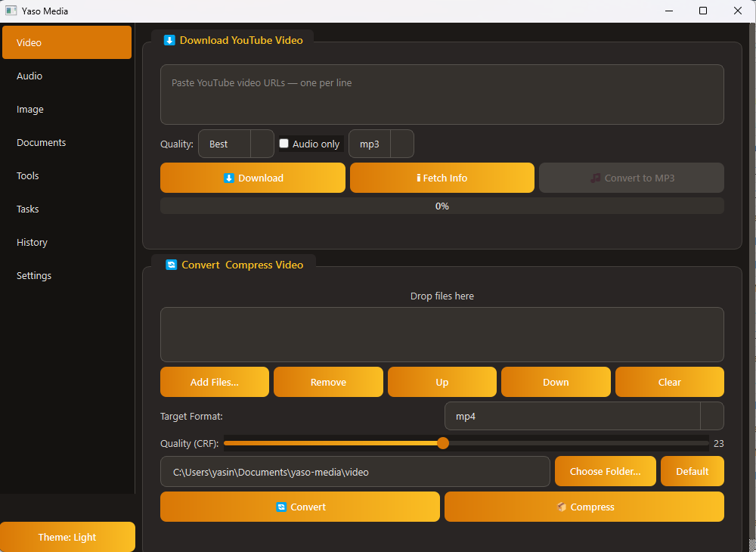
Task: Click the Download button
Action: click(253, 178)
